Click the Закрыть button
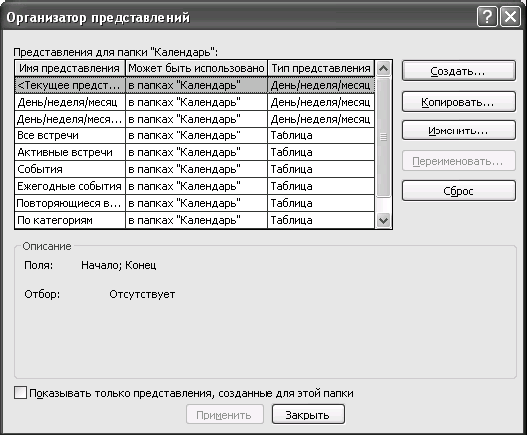Image resolution: width=527 pixels, height=435 pixels. point(308,414)
